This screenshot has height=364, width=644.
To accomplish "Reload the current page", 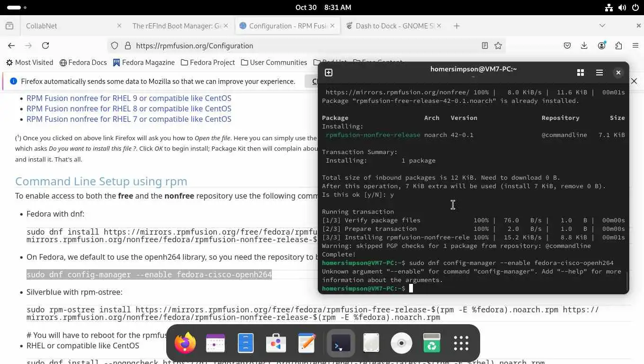I will point(45,45).
